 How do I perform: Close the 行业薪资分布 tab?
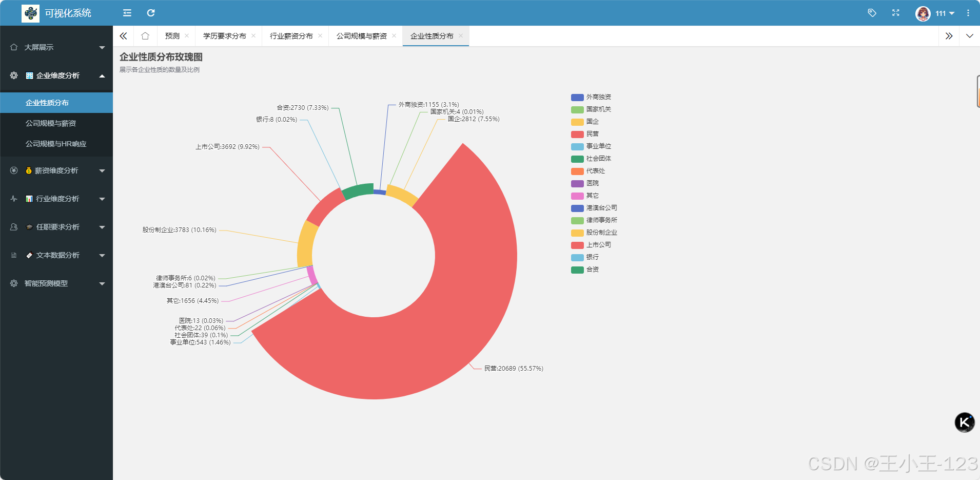pyautogui.click(x=320, y=36)
